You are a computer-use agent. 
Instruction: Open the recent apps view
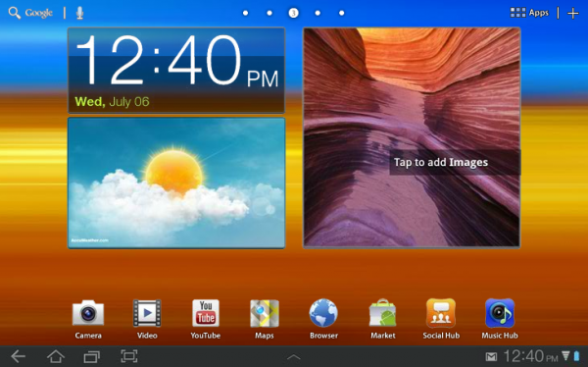click(91, 356)
